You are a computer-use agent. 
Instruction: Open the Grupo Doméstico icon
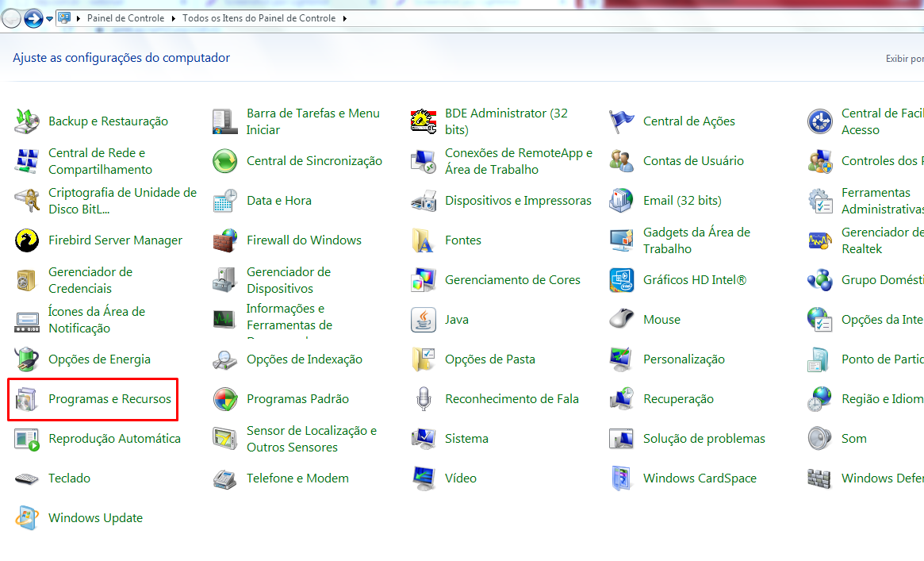click(819, 280)
